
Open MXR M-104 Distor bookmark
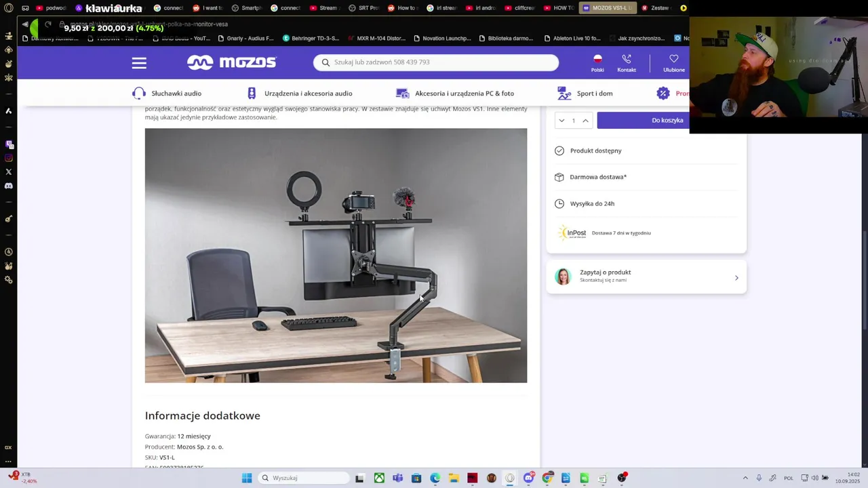coord(376,39)
